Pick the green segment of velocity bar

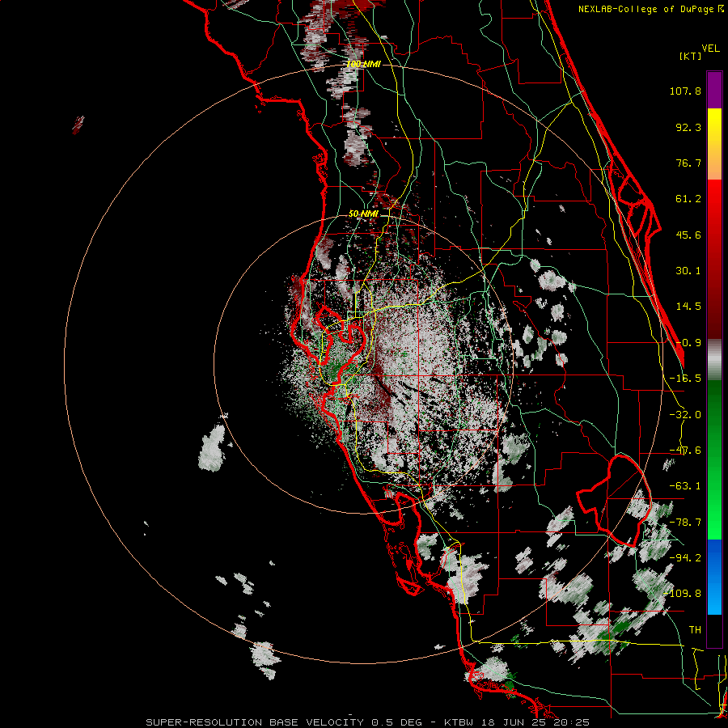714,459
